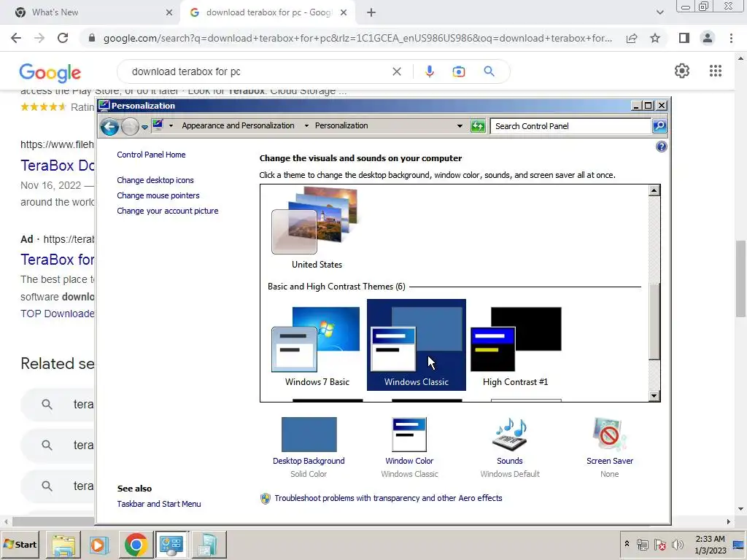Open Change mouse pointers
Screen dimensions: 747x560
tap(158, 195)
